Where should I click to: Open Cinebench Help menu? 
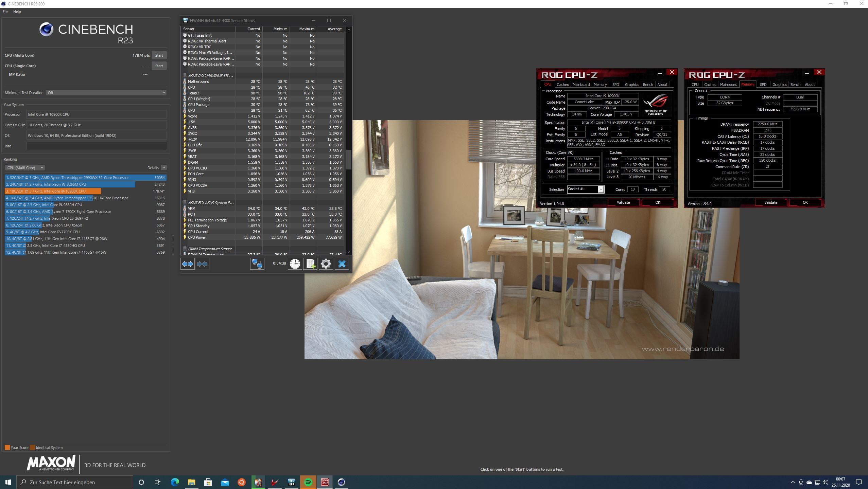[17, 12]
